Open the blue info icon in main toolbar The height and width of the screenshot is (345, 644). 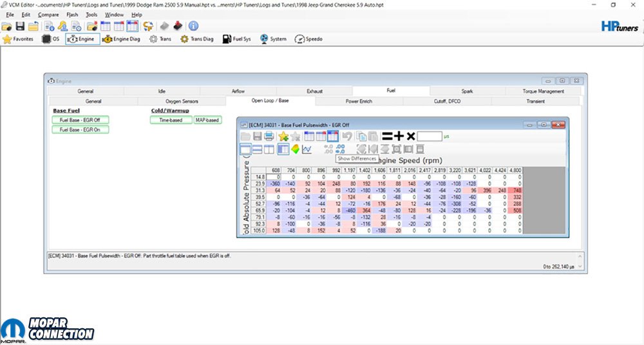click(x=193, y=26)
